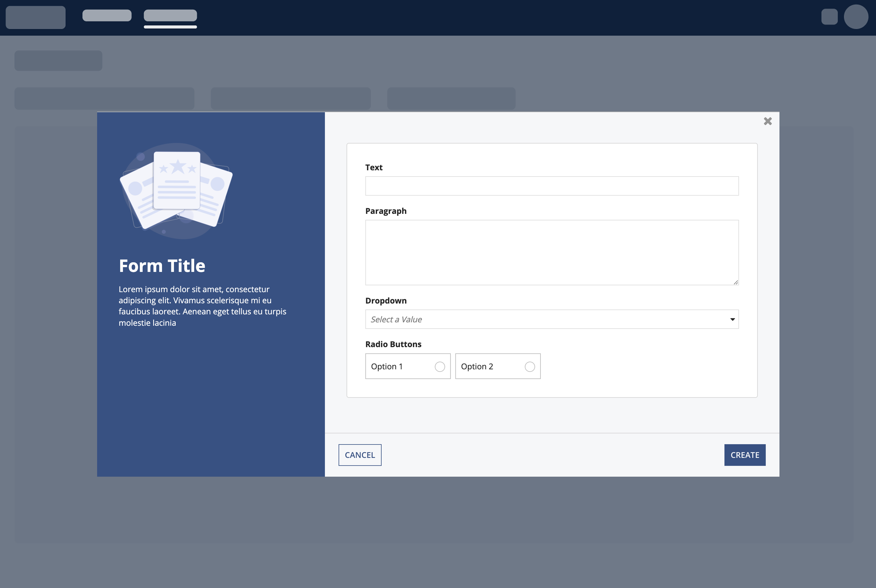Click the Lorem ipsum description text
Image resolution: width=876 pixels, height=588 pixels.
pos(202,306)
